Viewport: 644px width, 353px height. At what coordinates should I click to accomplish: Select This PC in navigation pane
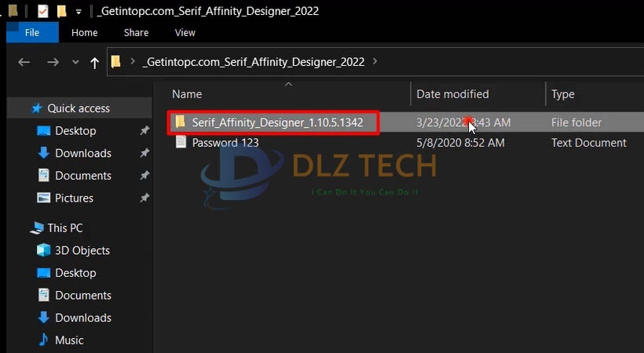coord(65,228)
